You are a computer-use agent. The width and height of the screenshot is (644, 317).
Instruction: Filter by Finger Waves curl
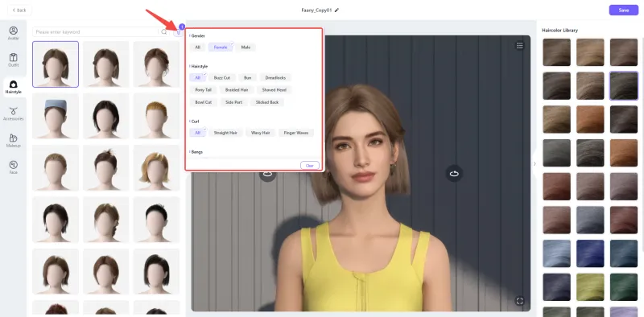click(x=296, y=133)
